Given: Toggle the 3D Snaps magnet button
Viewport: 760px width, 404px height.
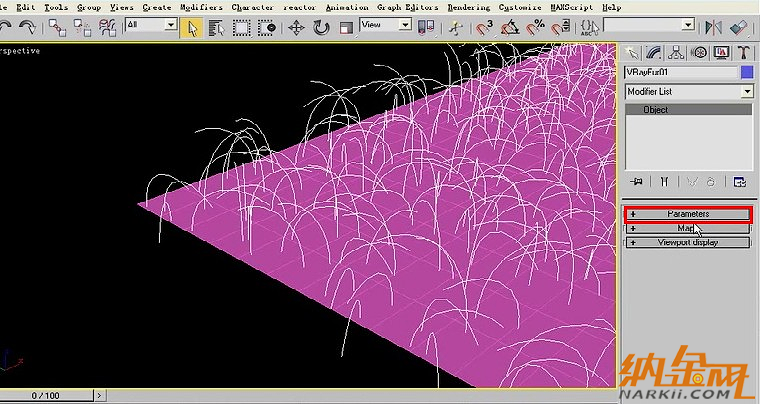Looking at the screenshot, I should (x=485, y=27).
